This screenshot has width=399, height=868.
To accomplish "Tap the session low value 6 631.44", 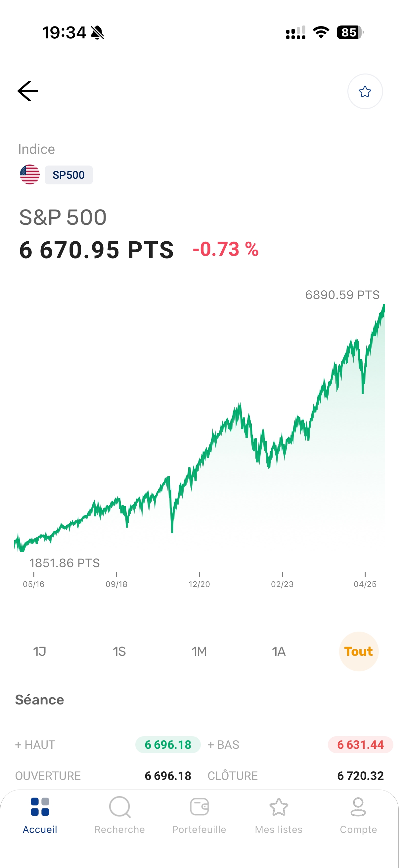I will click(x=360, y=744).
